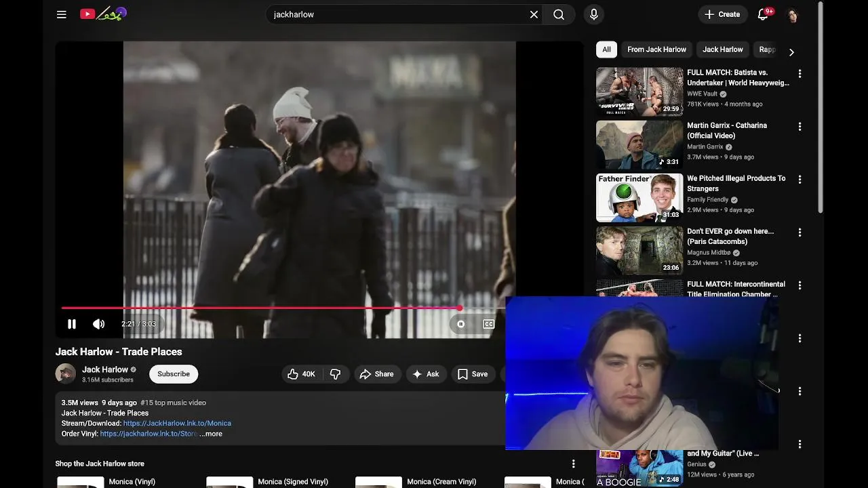This screenshot has width=868, height=488.
Task: Toggle autoplay switch in player
Action: click(460, 324)
